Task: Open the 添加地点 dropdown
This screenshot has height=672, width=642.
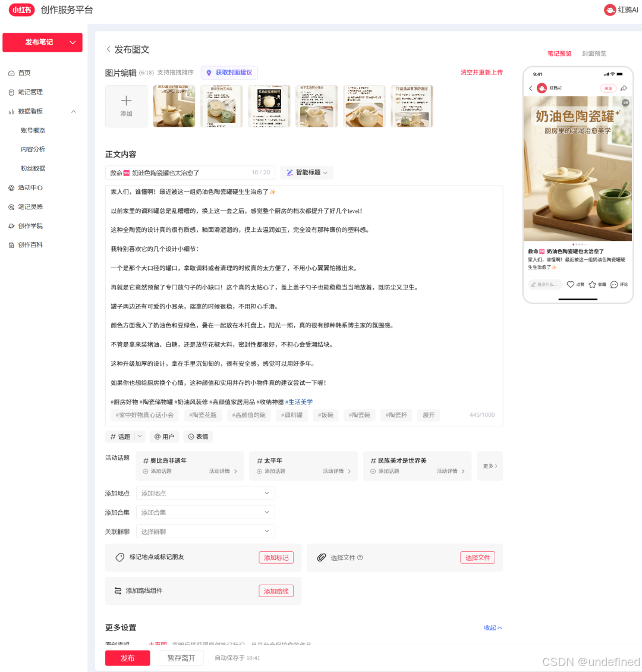Action: [206, 493]
